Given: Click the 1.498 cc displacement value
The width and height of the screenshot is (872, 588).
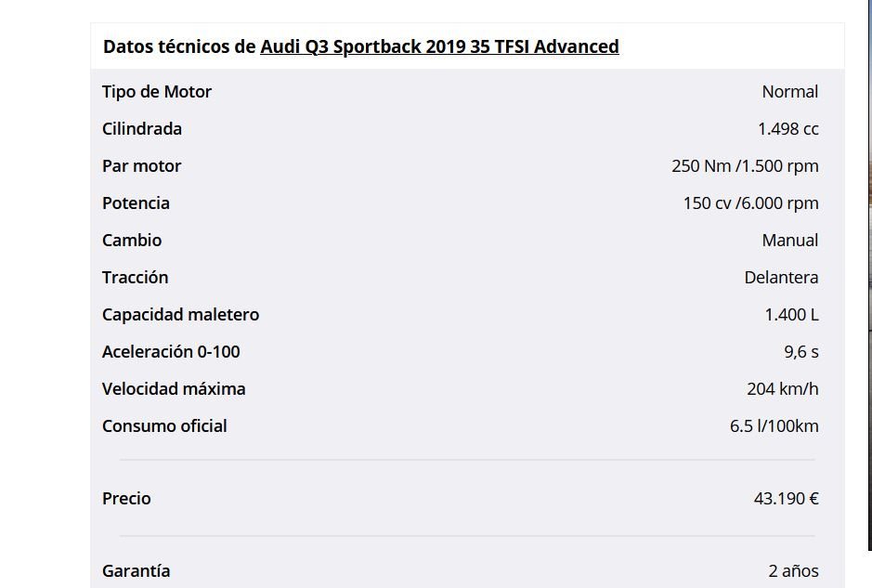Looking at the screenshot, I should [x=788, y=129].
